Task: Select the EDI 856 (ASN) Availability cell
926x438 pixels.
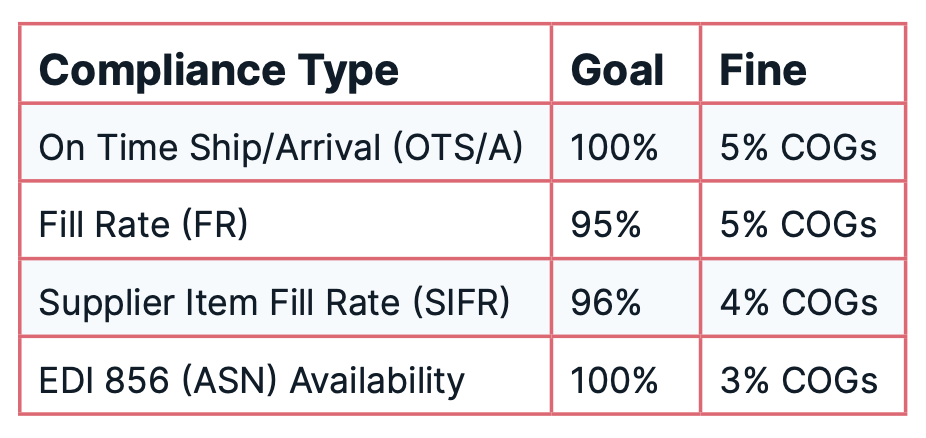Action: pos(286,375)
